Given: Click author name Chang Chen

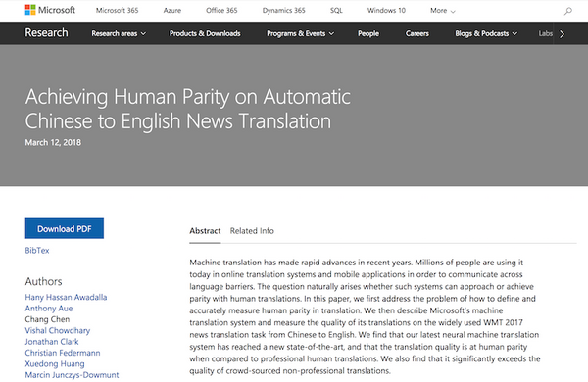Looking at the screenshot, I should 47,319.
